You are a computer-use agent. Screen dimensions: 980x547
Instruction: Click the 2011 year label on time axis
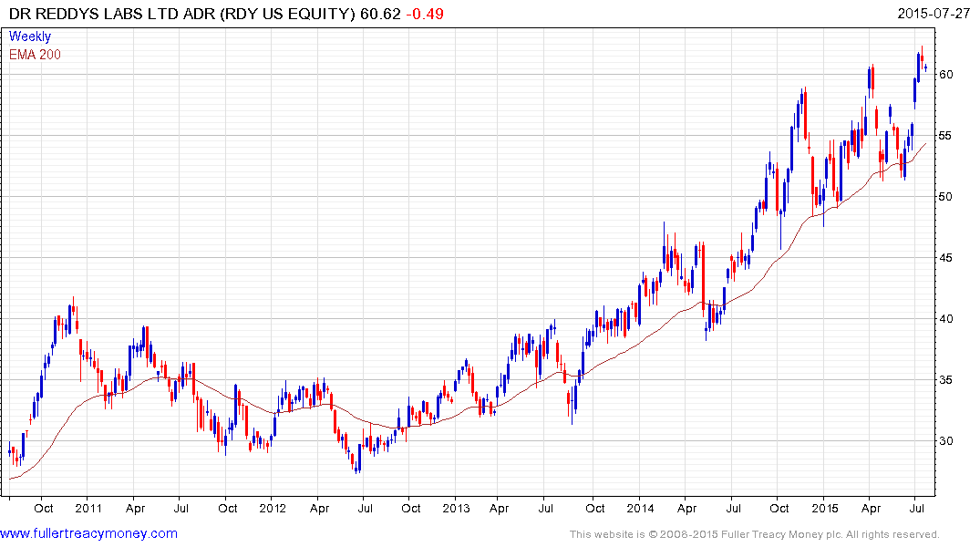[x=88, y=508]
